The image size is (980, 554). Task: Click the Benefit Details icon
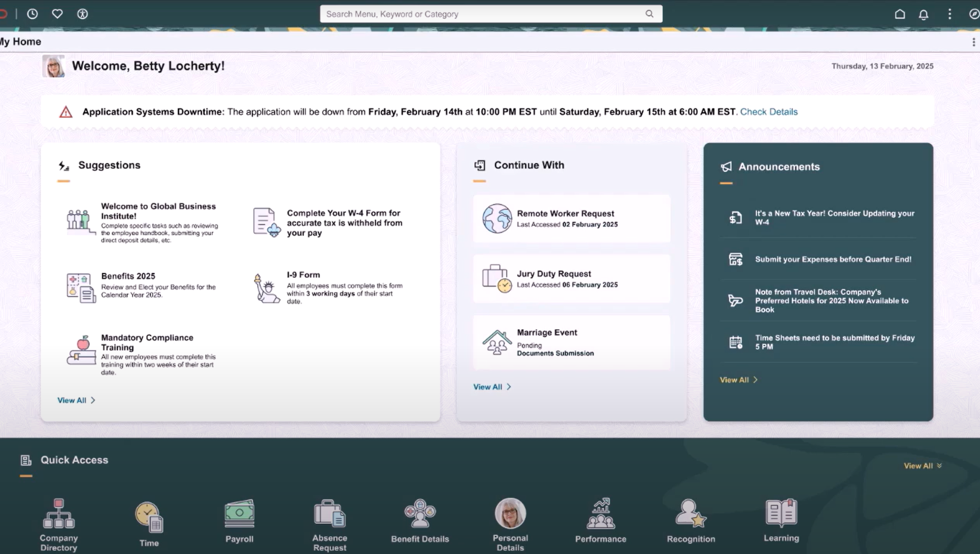point(419,514)
